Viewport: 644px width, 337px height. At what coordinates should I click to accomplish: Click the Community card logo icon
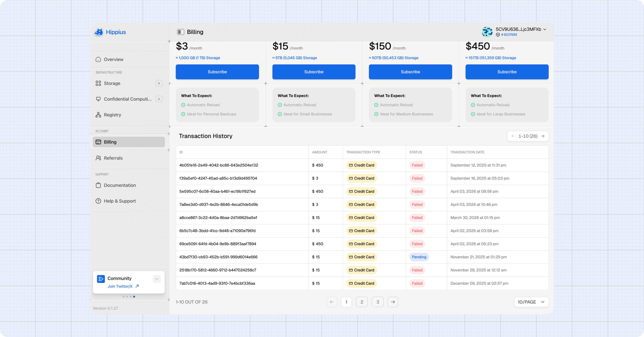[x=101, y=279]
